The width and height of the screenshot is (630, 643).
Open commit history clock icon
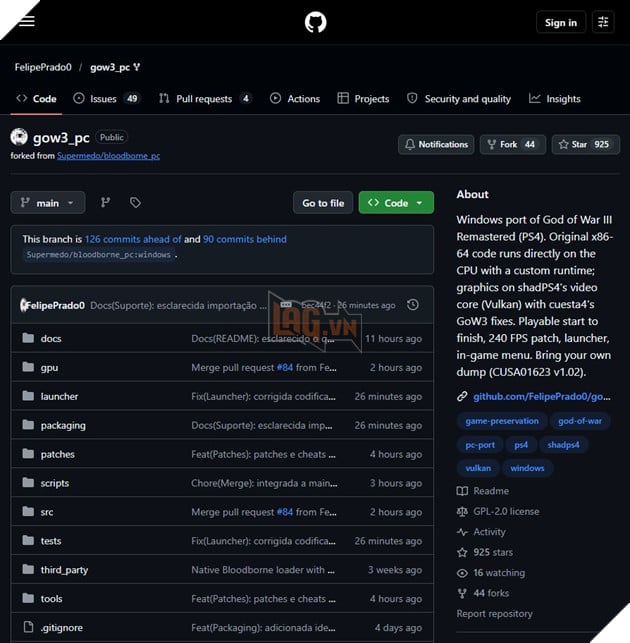(x=413, y=305)
